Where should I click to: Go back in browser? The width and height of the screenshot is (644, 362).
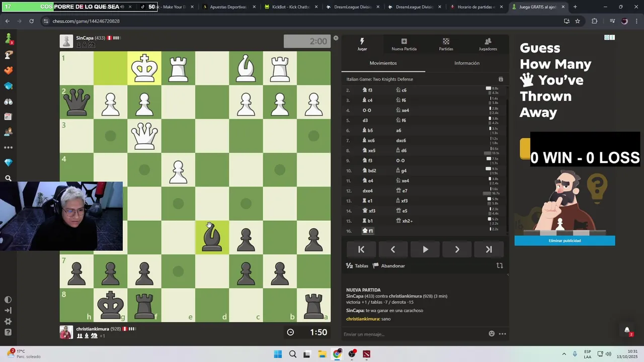[7, 21]
